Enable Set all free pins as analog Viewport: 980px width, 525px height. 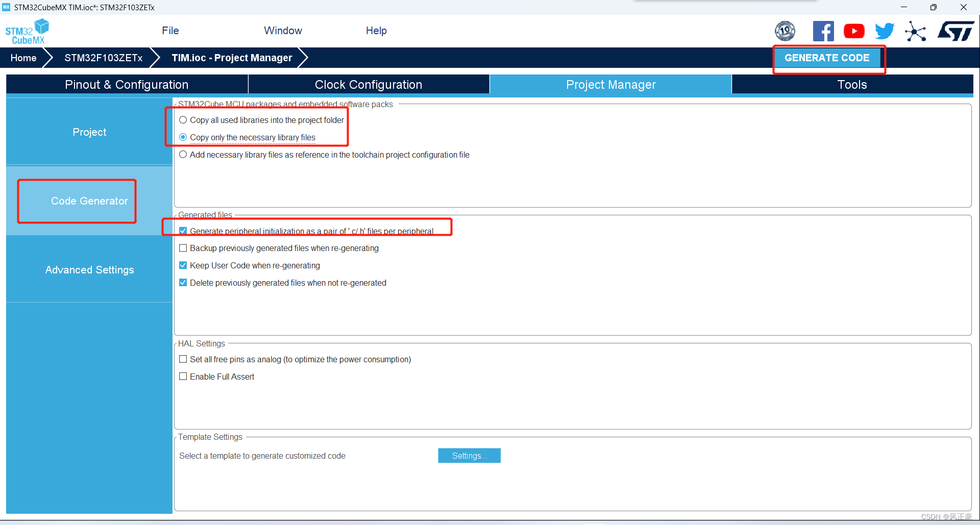pos(296,359)
